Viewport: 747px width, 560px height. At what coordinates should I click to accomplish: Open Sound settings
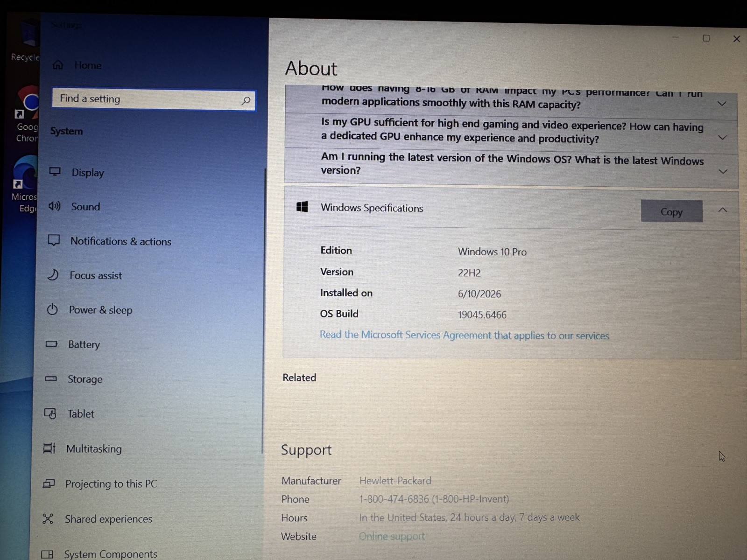85,207
